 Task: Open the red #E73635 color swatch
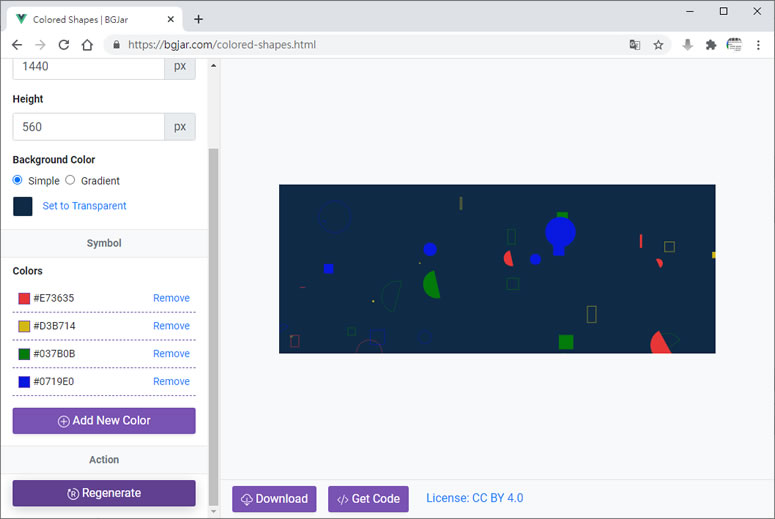point(24,298)
